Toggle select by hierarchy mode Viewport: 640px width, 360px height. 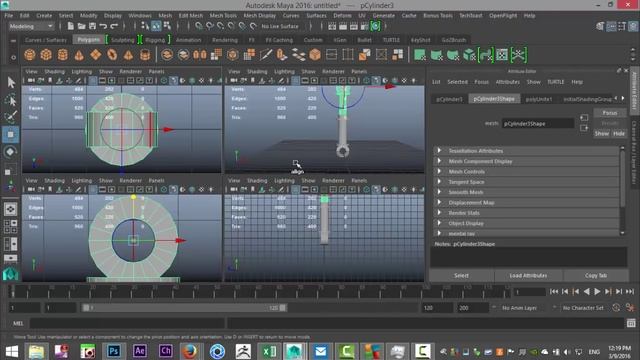[x=145, y=26]
